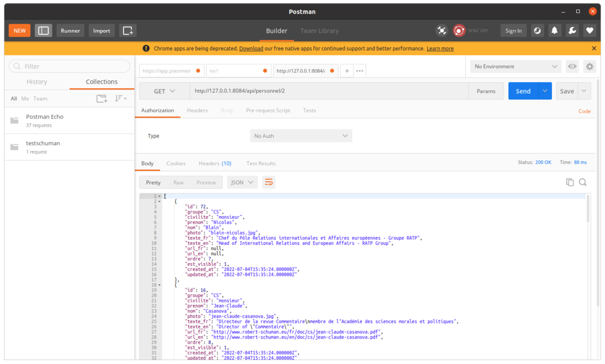Click the notifications bell icon
This screenshot has width=605, height=364.
point(555,31)
